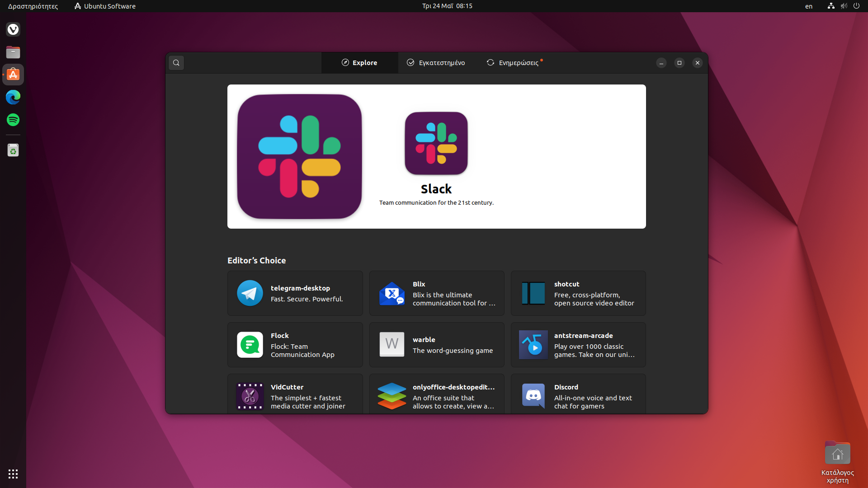Open search in Ubuntu Software
868x488 pixels.
click(x=176, y=63)
